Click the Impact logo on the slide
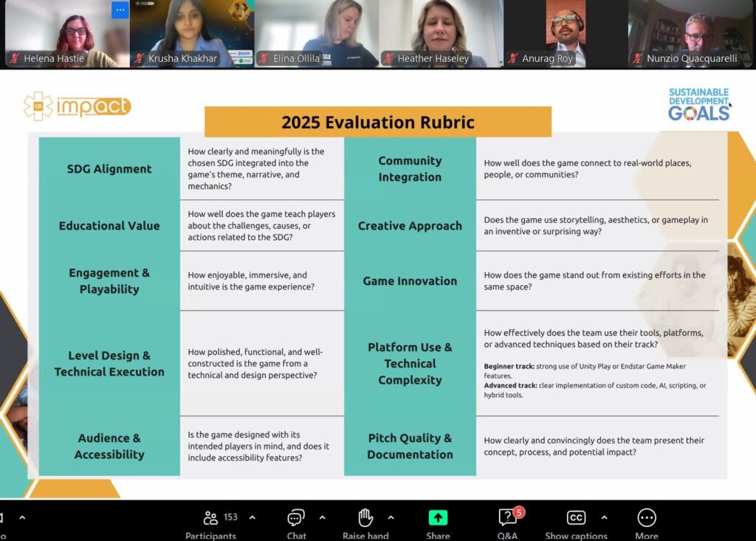756x541 pixels. pyautogui.click(x=78, y=106)
